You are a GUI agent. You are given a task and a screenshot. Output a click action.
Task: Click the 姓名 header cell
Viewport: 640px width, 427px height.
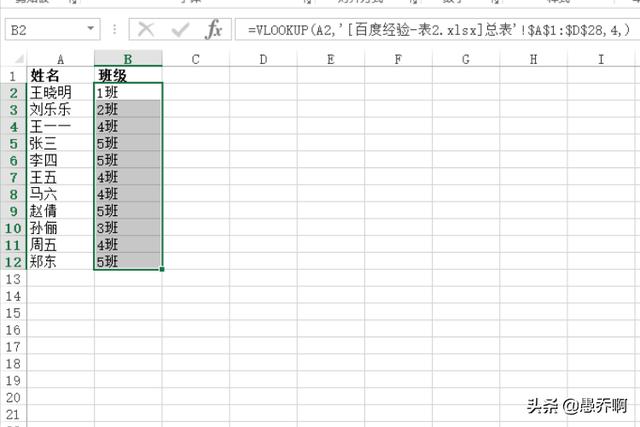[x=60, y=76]
